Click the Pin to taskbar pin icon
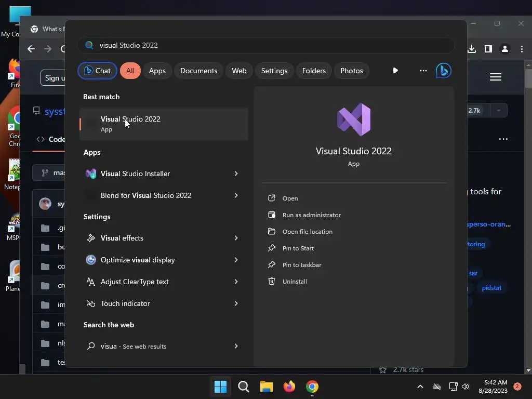Image resolution: width=532 pixels, height=399 pixels. [271, 264]
